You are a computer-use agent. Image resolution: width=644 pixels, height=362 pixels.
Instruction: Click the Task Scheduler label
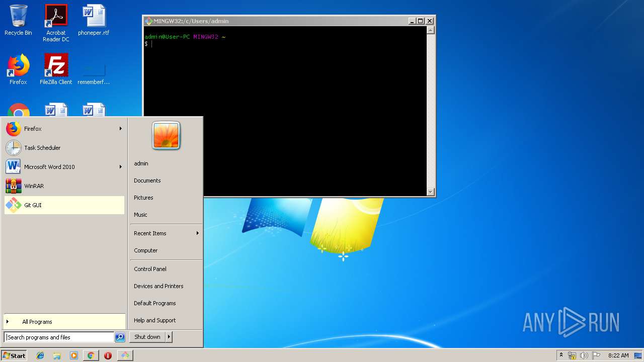[42, 148]
